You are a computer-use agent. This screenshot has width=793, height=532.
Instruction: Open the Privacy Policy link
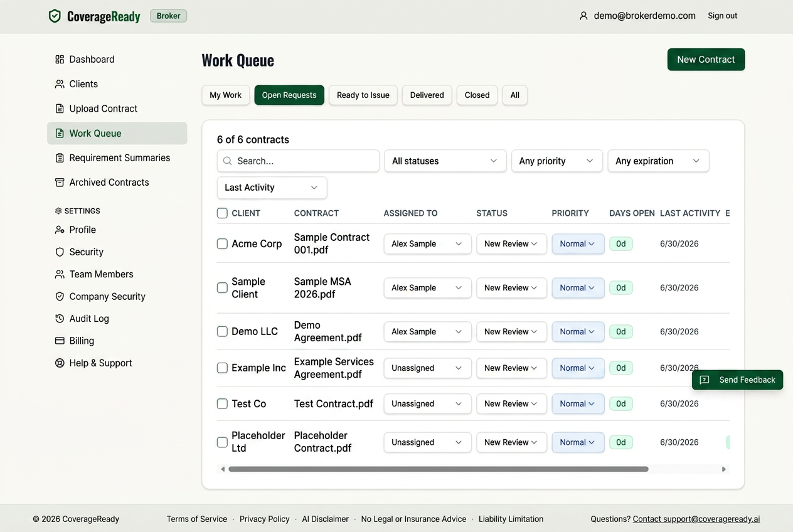coord(265,519)
